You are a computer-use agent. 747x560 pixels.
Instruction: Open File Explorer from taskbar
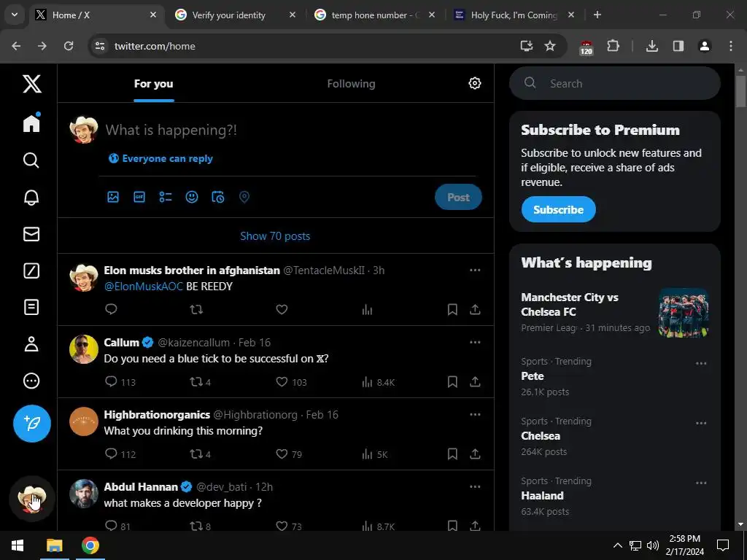[54, 545]
